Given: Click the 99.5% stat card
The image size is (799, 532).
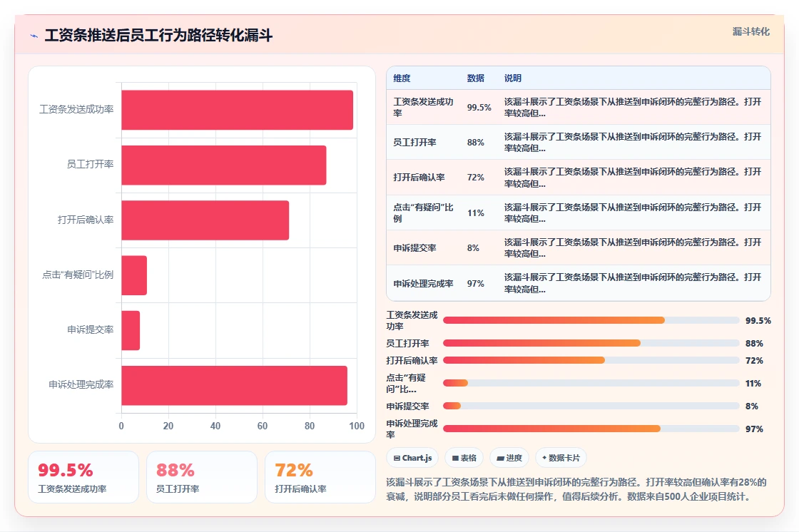Looking at the screenshot, I should tap(83, 477).
